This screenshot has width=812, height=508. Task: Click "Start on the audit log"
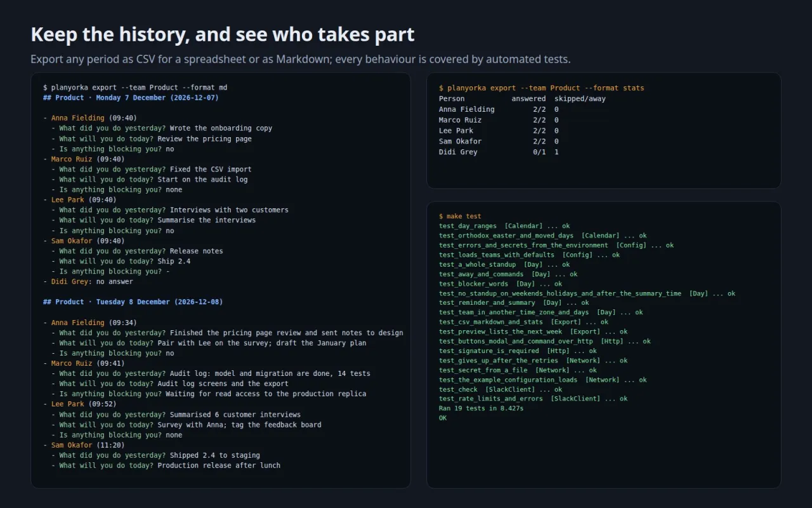(x=202, y=180)
